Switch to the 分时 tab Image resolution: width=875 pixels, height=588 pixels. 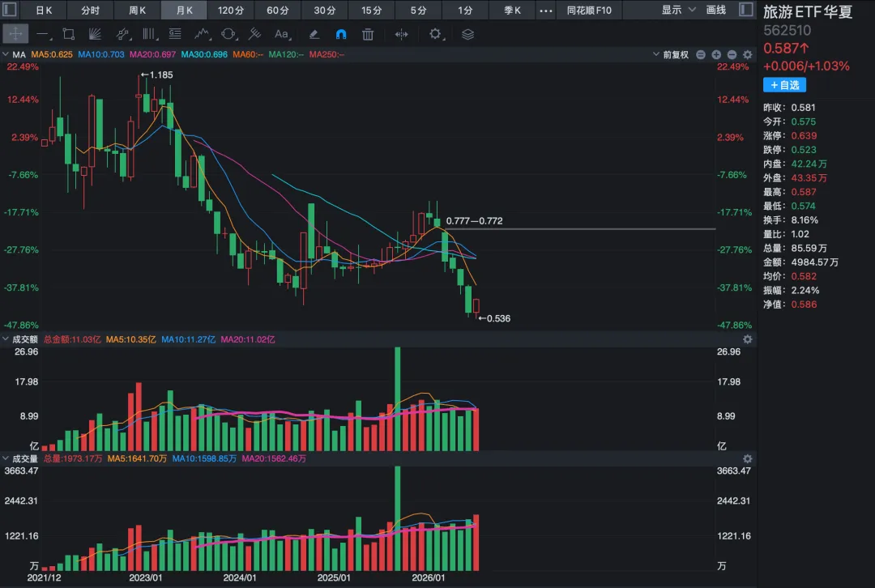[x=91, y=10]
